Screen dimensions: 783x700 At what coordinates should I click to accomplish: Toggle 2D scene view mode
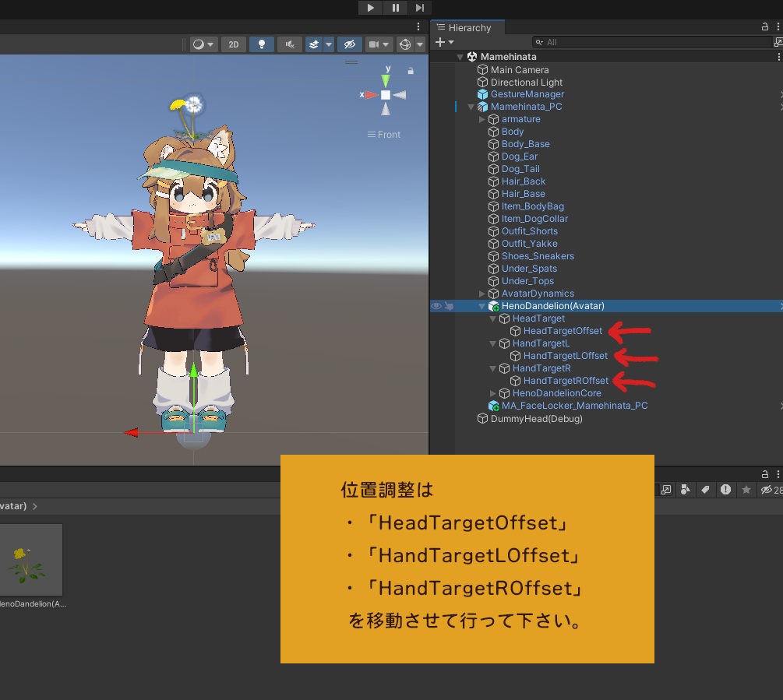[234, 44]
